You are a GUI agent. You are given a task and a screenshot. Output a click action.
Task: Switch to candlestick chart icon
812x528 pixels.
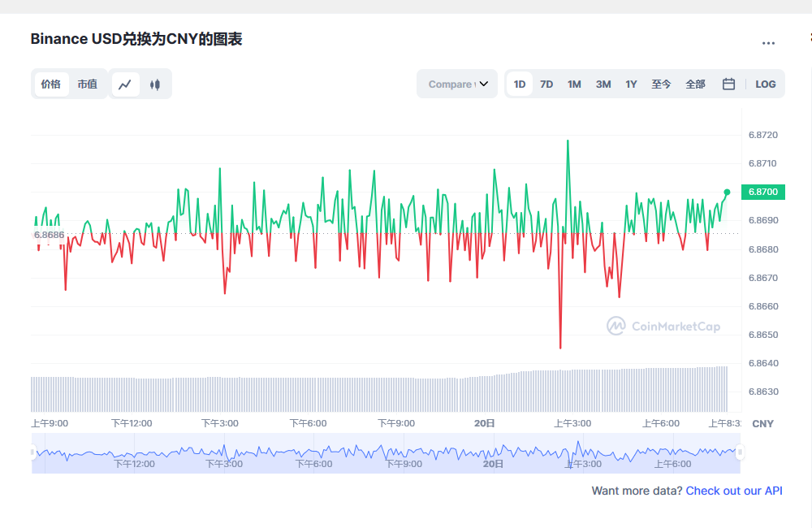[x=155, y=84]
